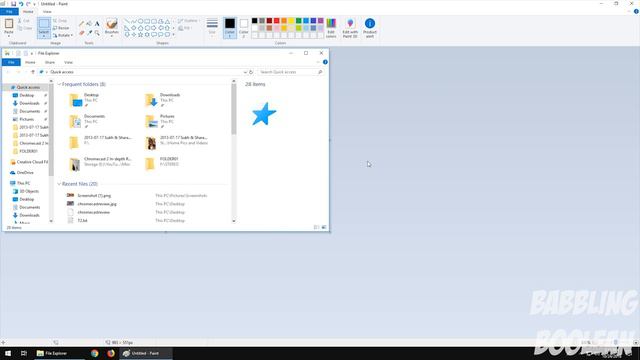Viewport: 640px width, 360px height.
Task: Open the File Explorer File menu
Action: point(11,62)
